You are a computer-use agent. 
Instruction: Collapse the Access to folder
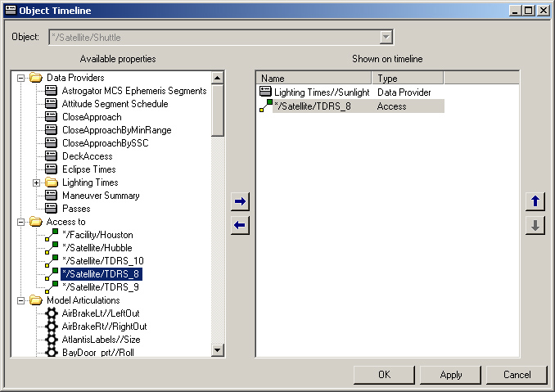point(20,222)
